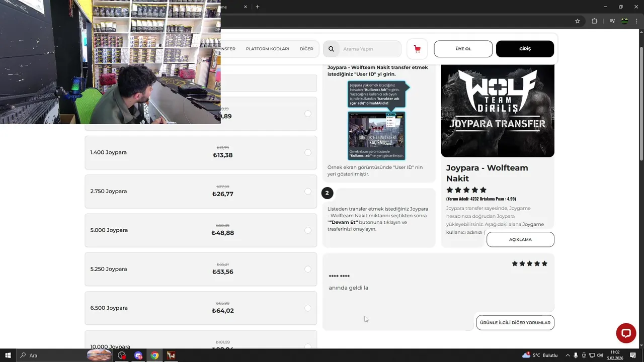
Task: Bookmark this page with the star icon
Action: click(578, 21)
